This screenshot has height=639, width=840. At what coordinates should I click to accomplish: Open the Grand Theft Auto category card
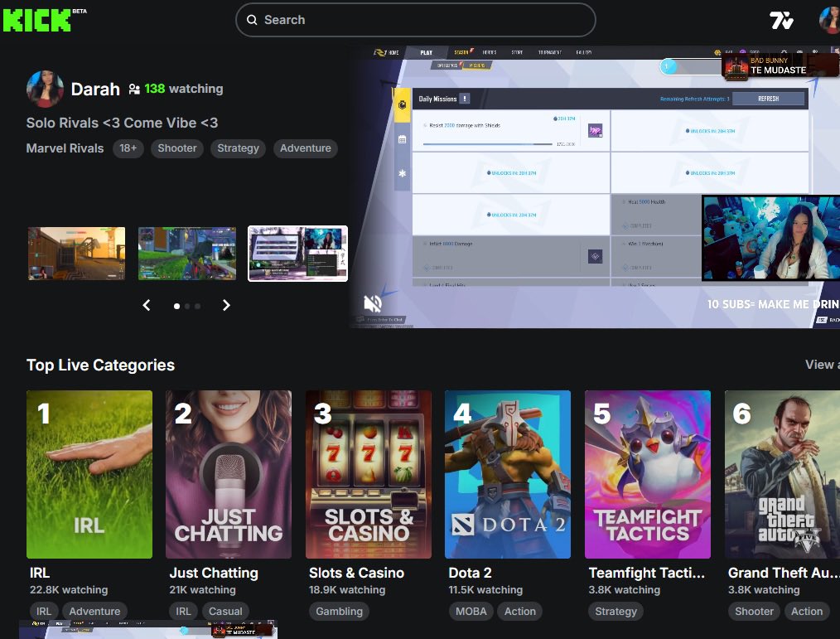point(782,474)
